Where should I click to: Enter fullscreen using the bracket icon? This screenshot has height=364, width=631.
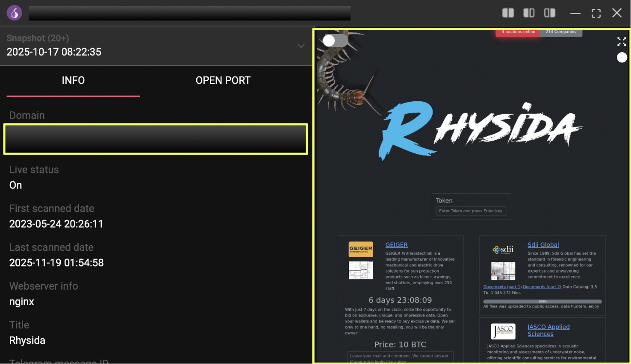596,13
